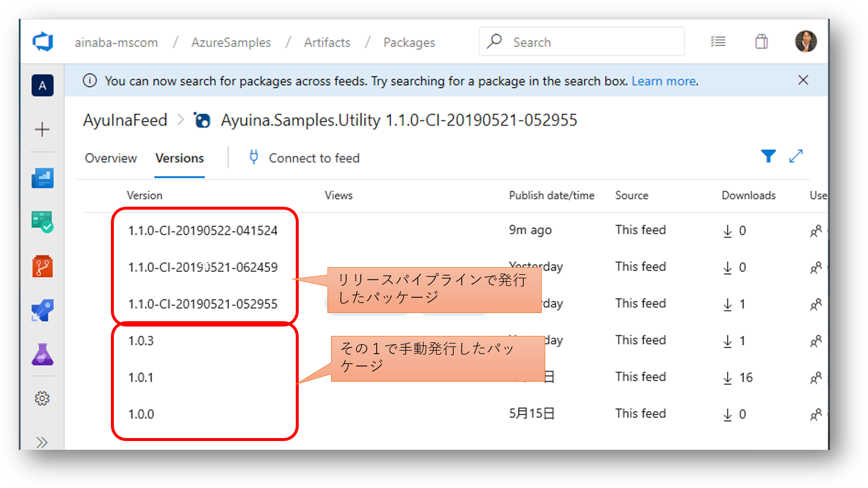Image resolution: width=868 pixels, height=488 pixels.
Task: Click download icon for version 041524 row
Action: click(x=728, y=231)
